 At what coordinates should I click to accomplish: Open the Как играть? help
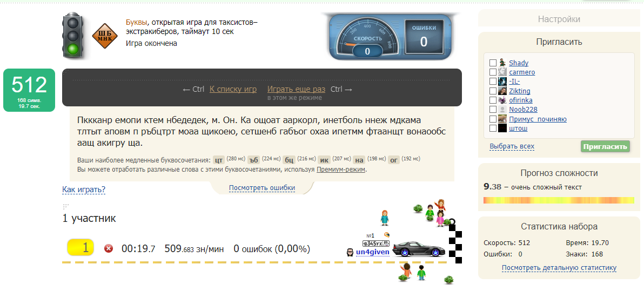point(84,190)
